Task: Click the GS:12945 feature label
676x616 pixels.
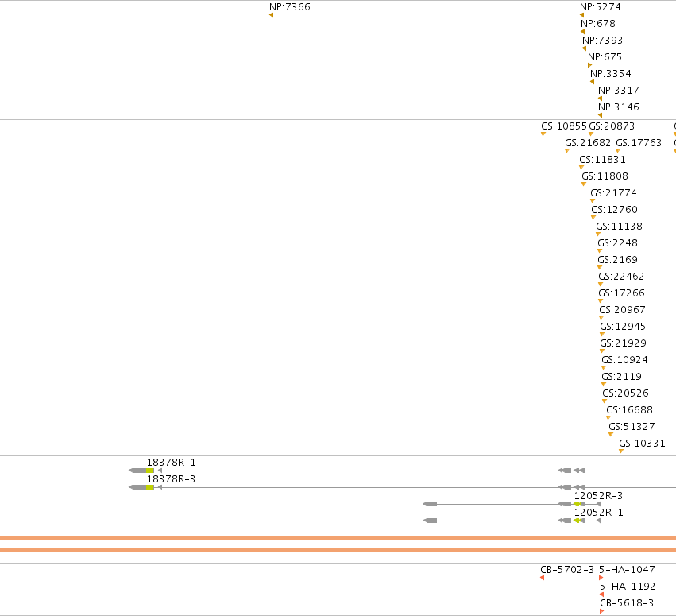Action: coord(623,327)
